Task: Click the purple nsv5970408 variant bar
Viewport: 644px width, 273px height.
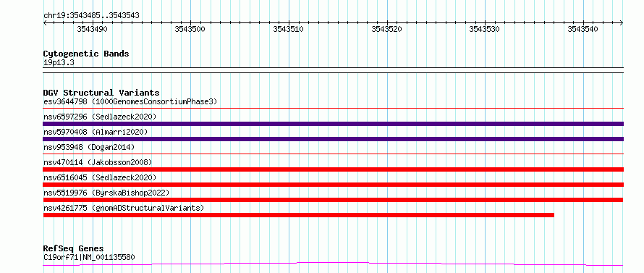Action: click(334, 139)
